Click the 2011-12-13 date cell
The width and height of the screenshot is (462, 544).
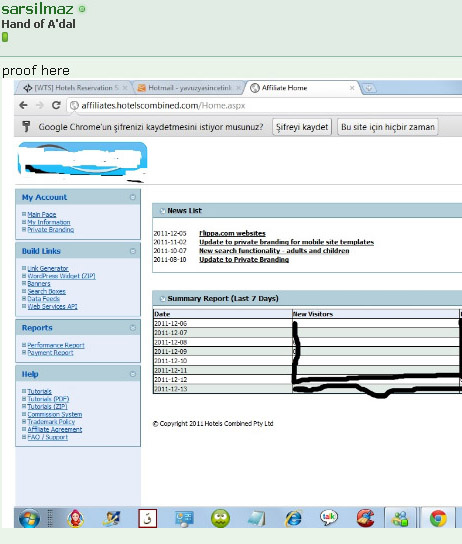pos(223,389)
